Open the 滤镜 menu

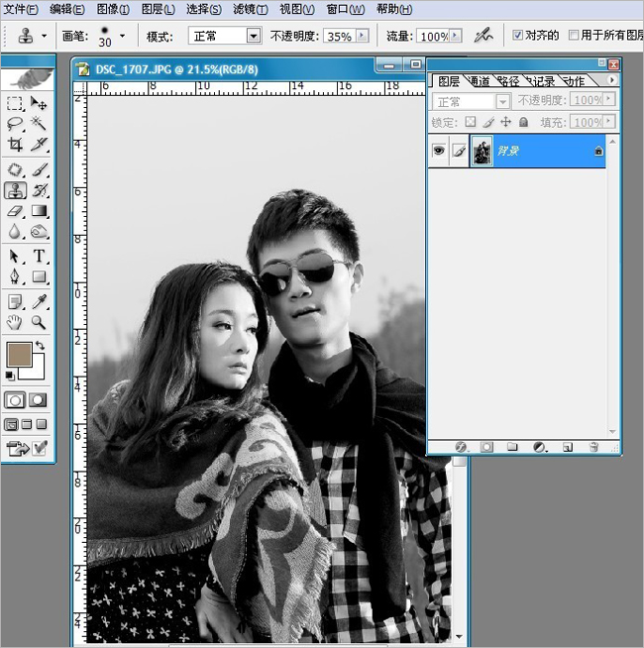251,9
